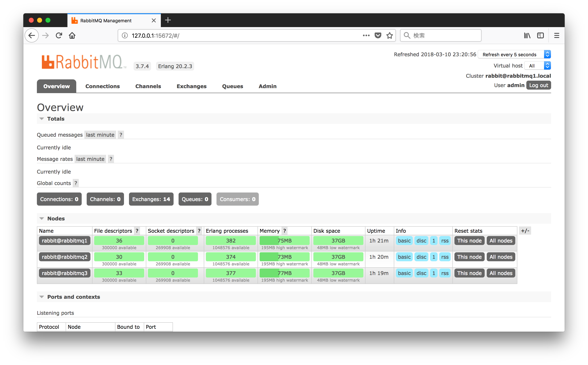This screenshot has width=588, height=365.
Task: Reload the page with the refresh icon
Action: tap(59, 35)
